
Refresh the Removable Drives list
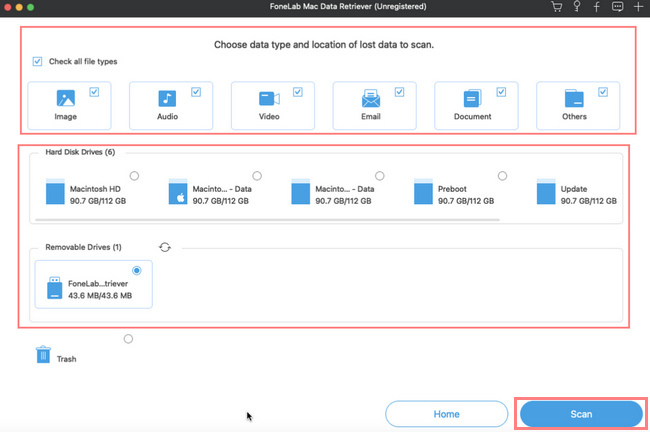coord(165,248)
